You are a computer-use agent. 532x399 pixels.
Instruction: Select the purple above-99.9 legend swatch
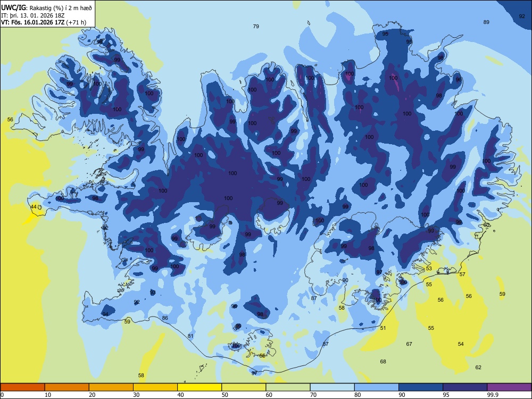coord(509,387)
